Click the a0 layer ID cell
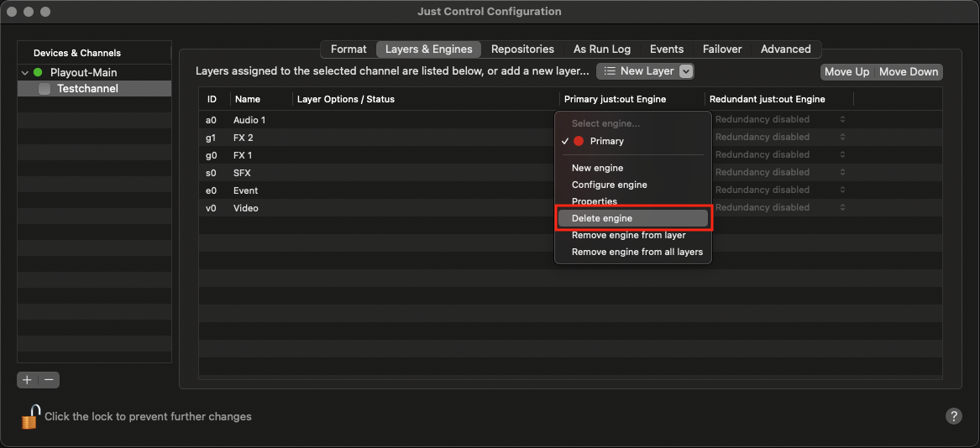The height and width of the screenshot is (448, 980). coord(211,120)
